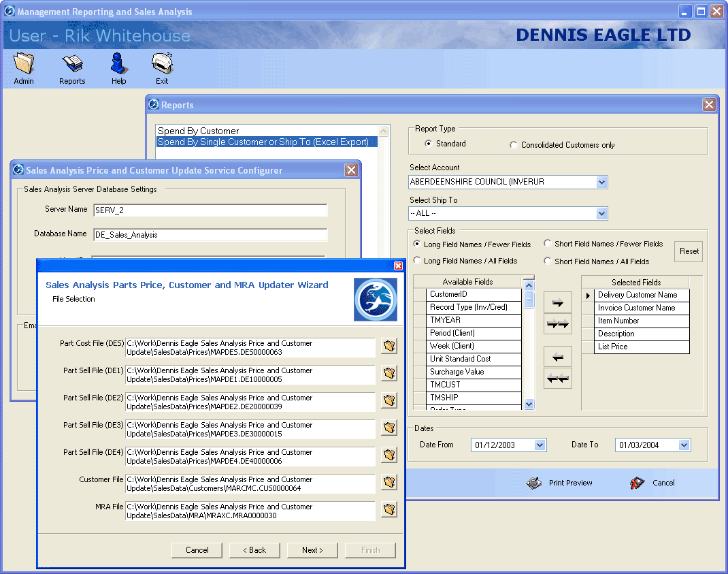
Task: Select Record Type (Inv/Cred) field
Action: pyautogui.click(x=474, y=307)
